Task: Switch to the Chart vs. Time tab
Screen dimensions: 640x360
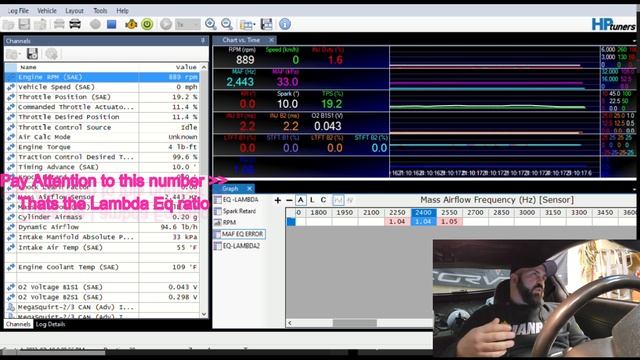Action: tap(241, 40)
